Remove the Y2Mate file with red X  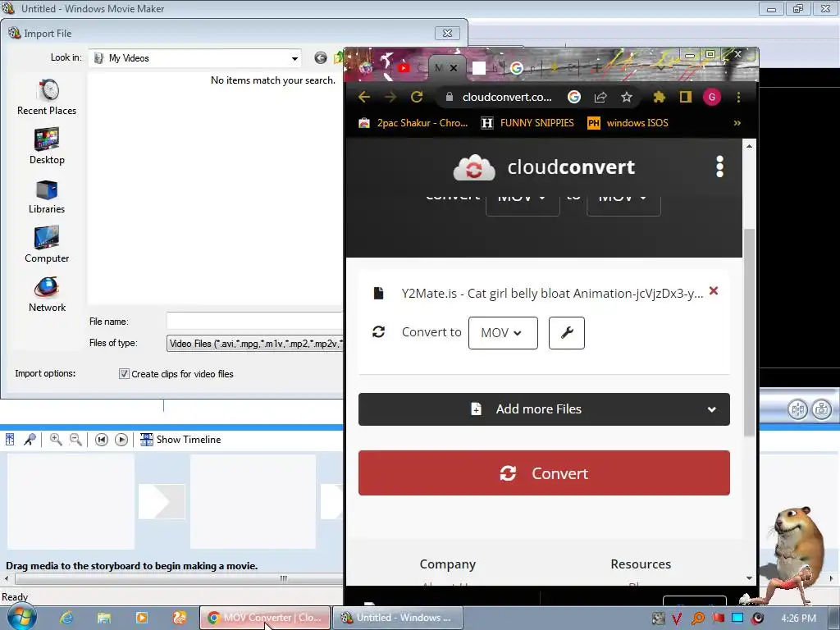pyautogui.click(x=714, y=291)
